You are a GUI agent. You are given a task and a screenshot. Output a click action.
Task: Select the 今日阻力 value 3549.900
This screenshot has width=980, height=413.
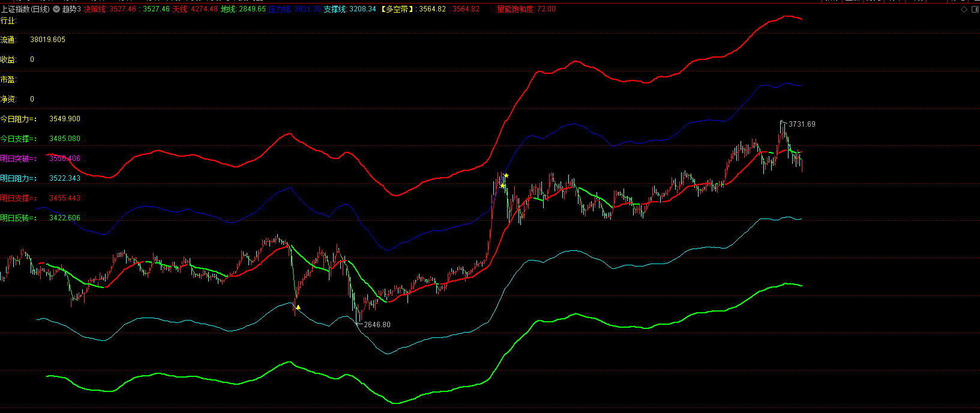click(x=65, y=119)
